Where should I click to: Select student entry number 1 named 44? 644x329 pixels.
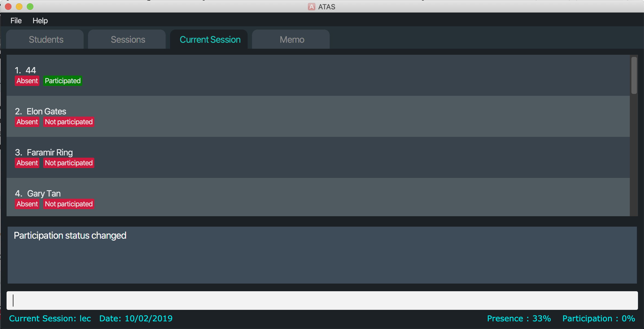[x=317, y=75]
